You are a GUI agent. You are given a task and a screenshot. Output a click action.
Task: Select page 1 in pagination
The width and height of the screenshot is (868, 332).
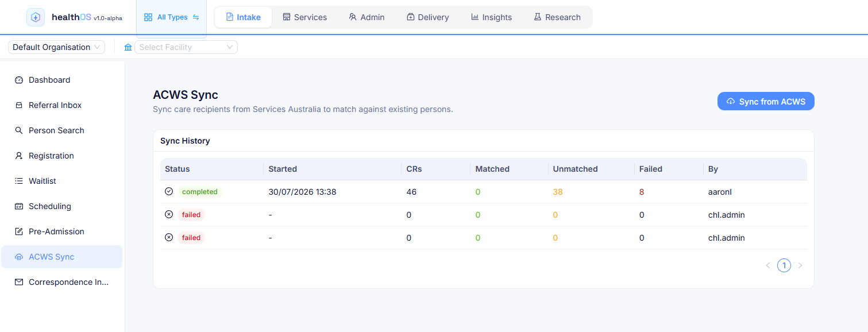pyautogui.click(x=784, y=265)
